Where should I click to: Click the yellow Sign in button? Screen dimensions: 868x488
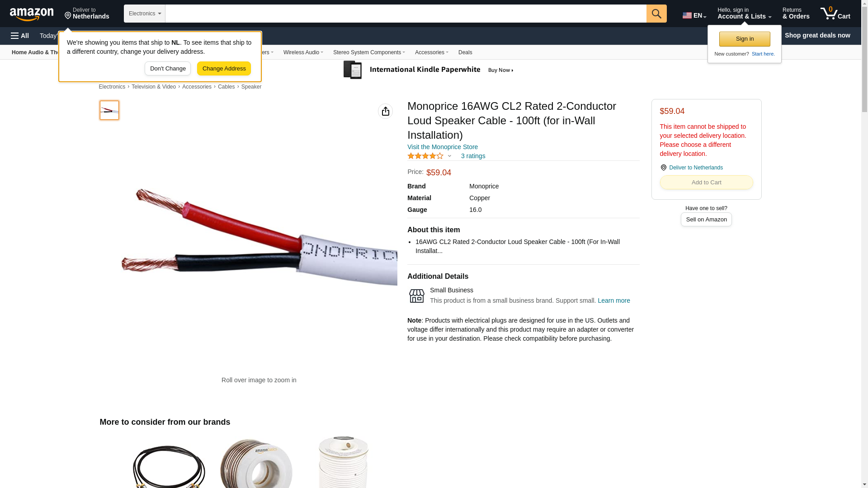coord(745,39)
